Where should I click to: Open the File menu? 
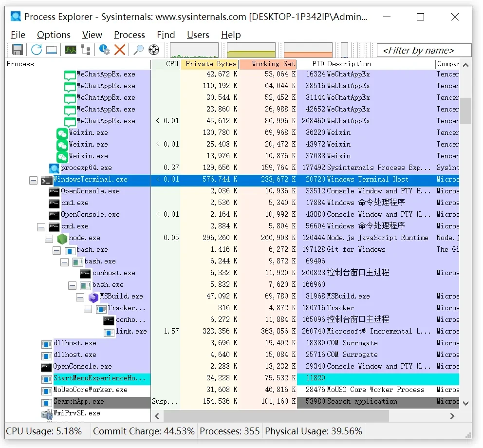(x=18, y=35)
